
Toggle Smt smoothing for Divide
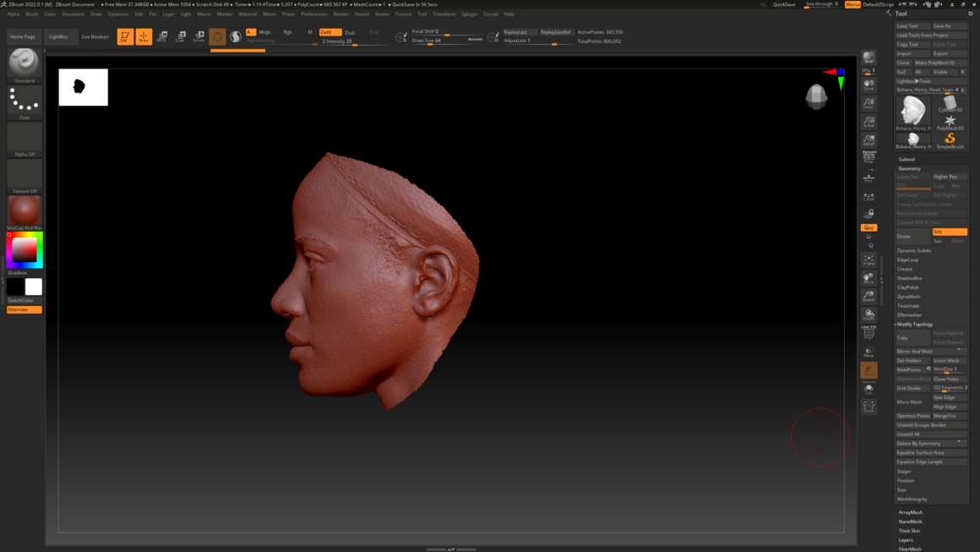[950, 232]
